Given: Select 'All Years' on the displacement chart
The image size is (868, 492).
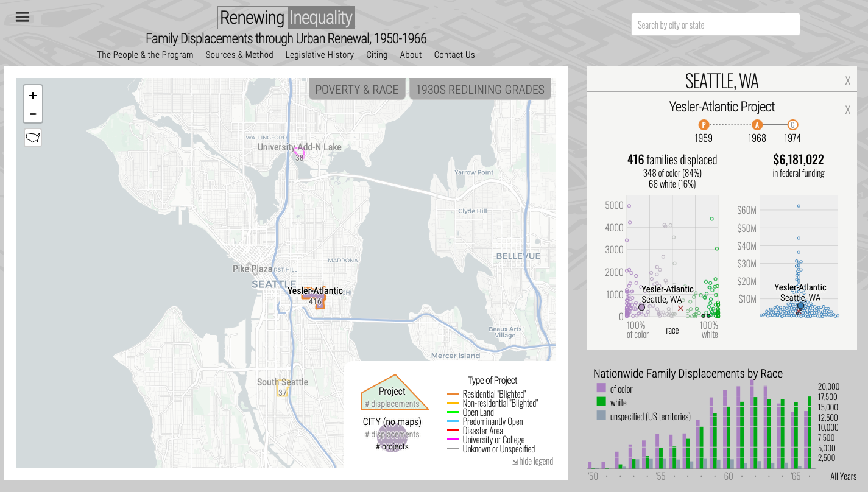Looking at the screenshot, I should tap(843, 477).
